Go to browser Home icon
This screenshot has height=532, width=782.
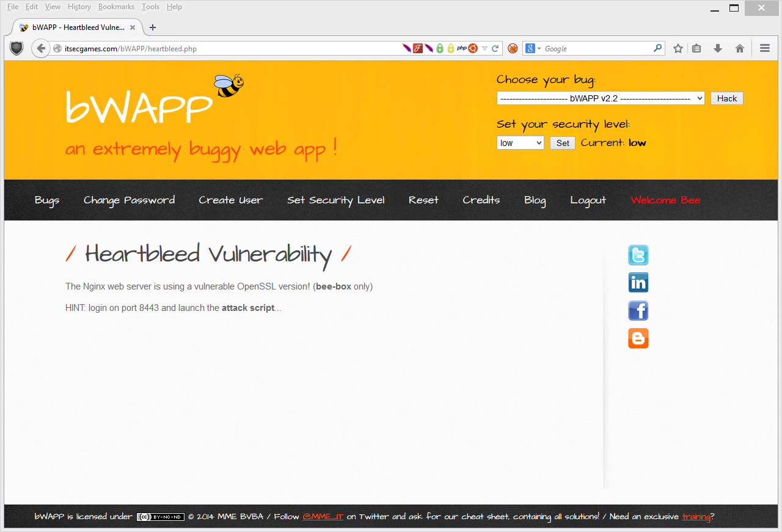739,49
